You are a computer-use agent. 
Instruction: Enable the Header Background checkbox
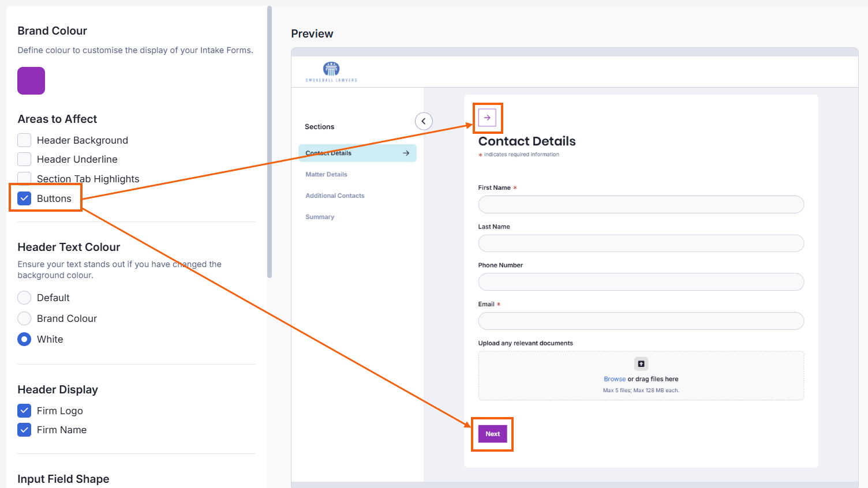click(x=24, y=140)
